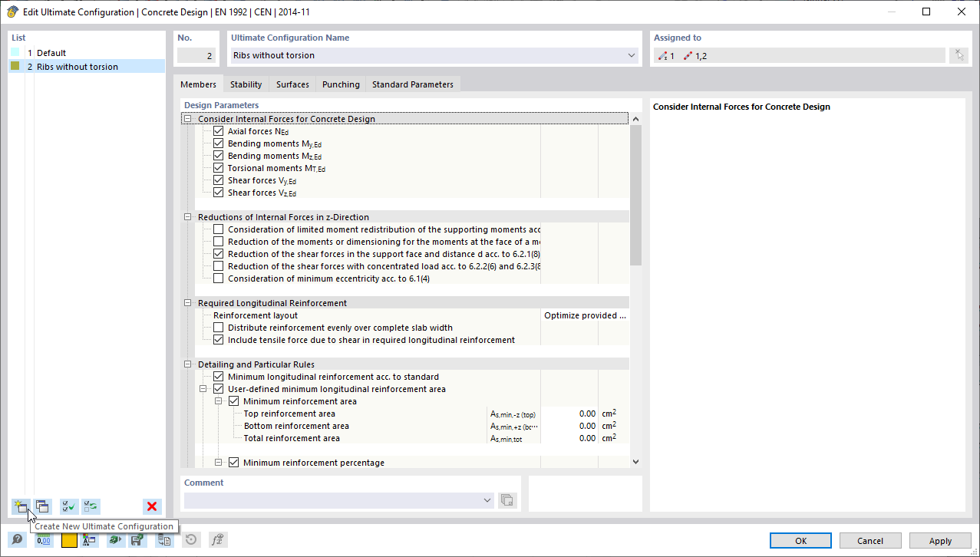Check Distribute reinforcement evenly over slab width
The width and height of the screenshot is (980, 557).
click(219, 328)
